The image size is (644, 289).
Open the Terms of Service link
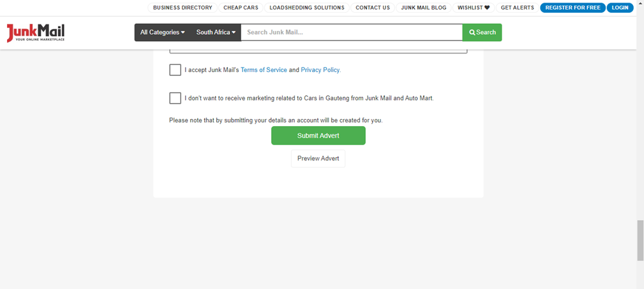tap(263, 70)
